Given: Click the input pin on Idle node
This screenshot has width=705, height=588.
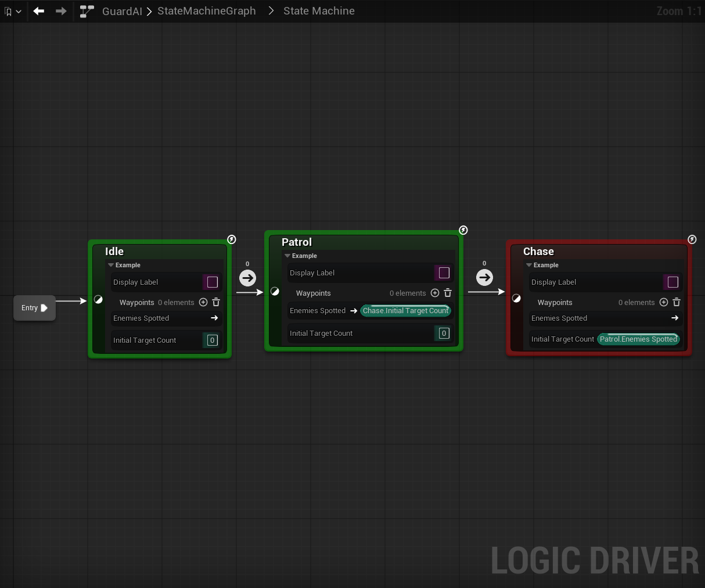Looking at the screenshot, I should (98, 300).
